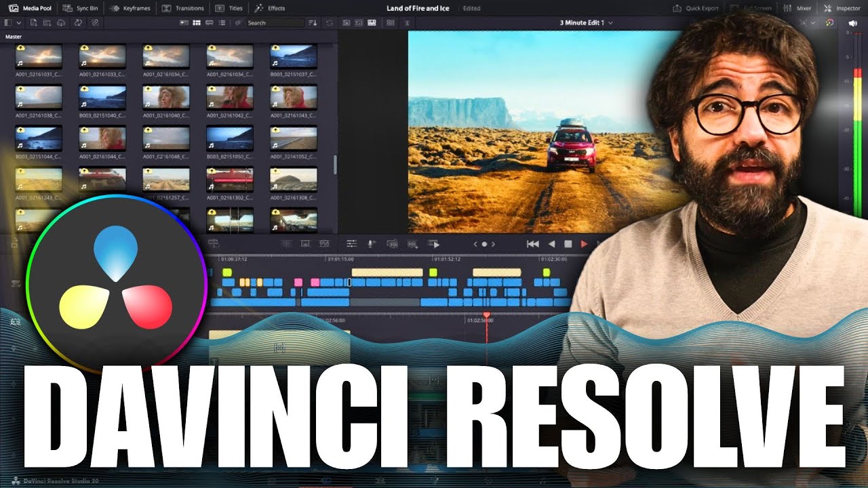The image size is (868, 488).
Task: Click the Full Screen button
Action: [751, 8]
